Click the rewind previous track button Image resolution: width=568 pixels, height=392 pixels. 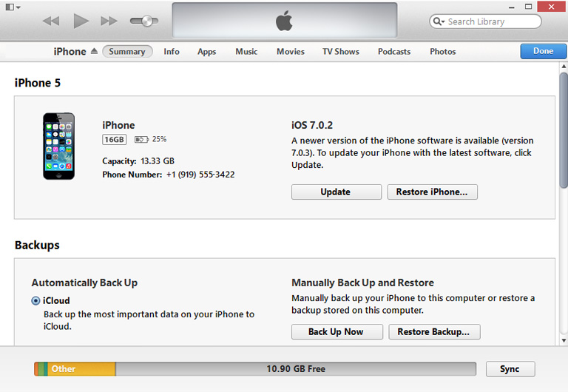pos(51,21)
